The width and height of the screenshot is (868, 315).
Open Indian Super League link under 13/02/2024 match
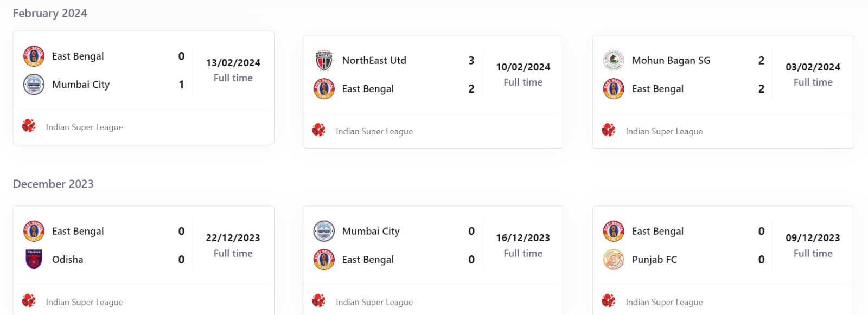click(84, 127)
